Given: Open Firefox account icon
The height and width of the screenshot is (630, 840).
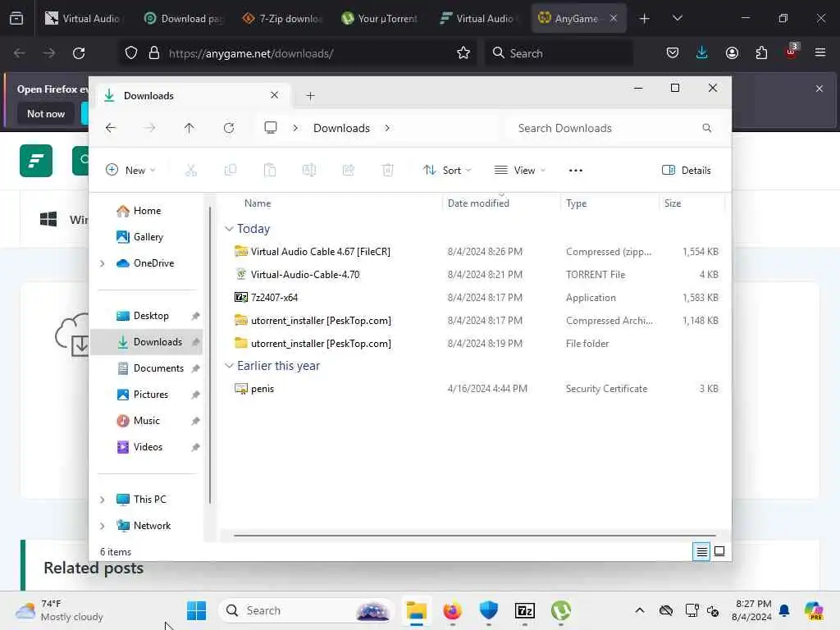Looking at the screenshot, I should tap(732, 53).
